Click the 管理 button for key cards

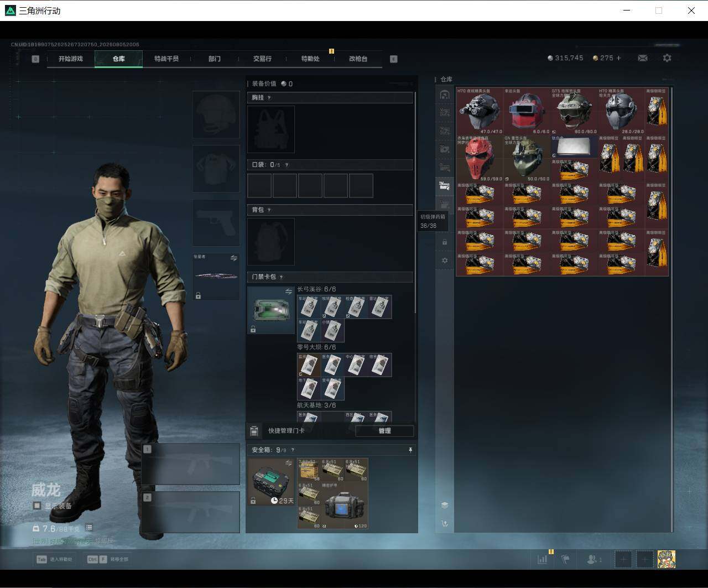(384, 431)
